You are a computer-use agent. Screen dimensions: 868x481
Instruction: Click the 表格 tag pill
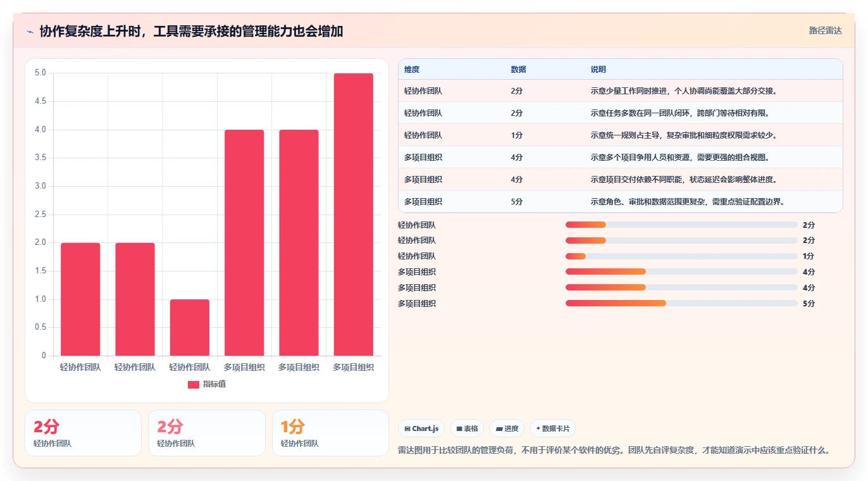pyautogui.click(x=467, y=428)
